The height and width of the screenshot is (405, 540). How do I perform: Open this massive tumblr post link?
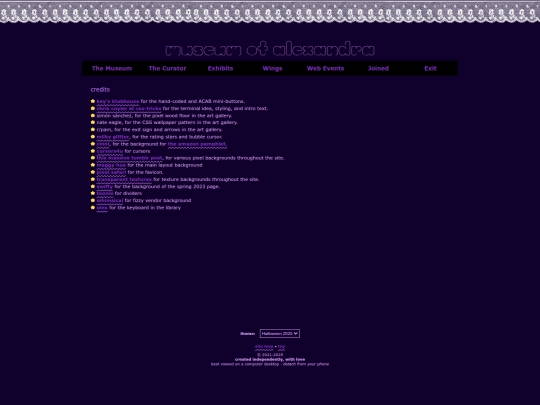point(129,158)
